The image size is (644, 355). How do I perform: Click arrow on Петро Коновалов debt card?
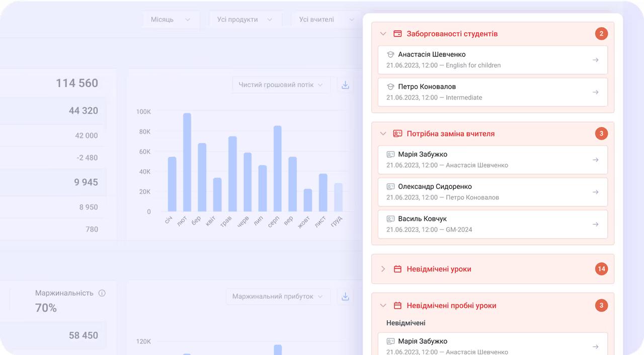pos(595,92)
